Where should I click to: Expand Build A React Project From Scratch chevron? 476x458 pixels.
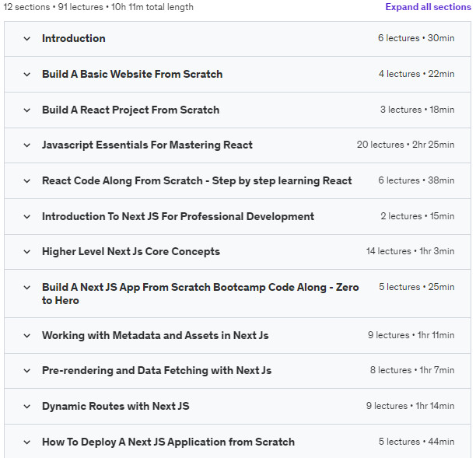(27, 110)
